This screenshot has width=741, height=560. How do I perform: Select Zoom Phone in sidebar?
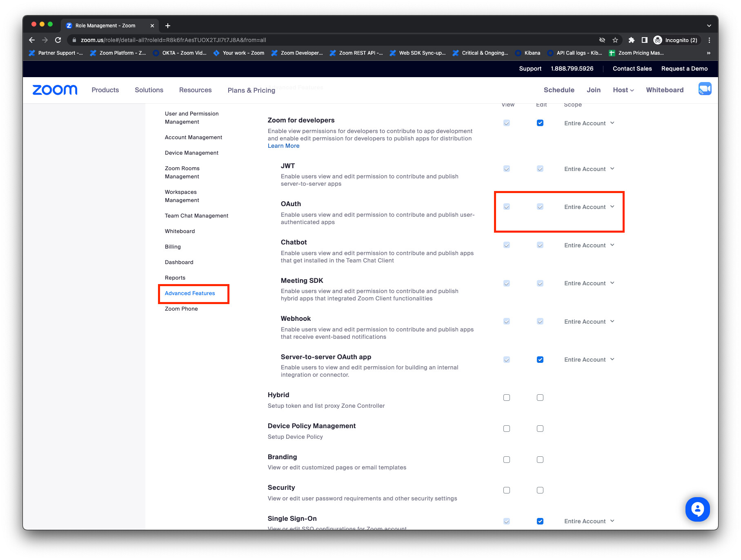pos(181,309)
